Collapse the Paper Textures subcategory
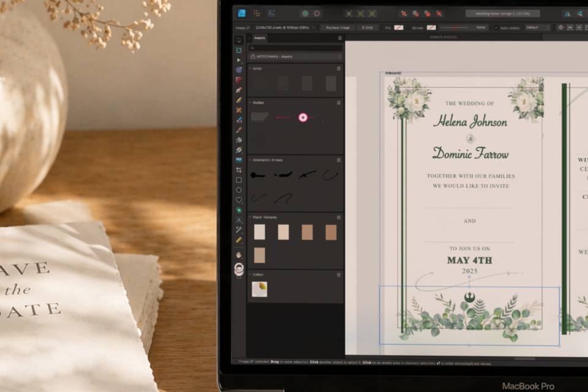 [x=250, y=217]
